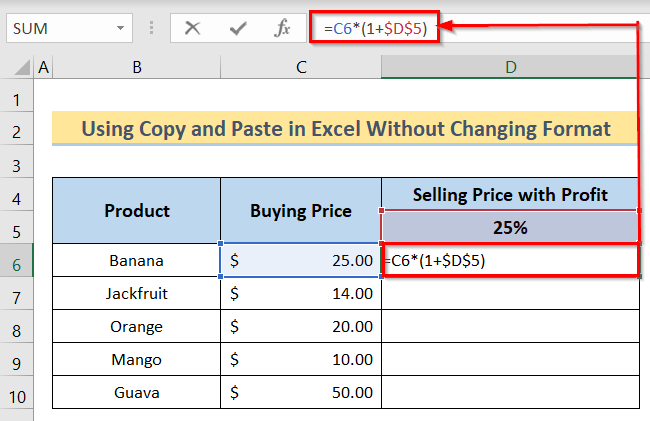Click the select-all corner triangle
This screenshot has height=421, width=650.
18,68
